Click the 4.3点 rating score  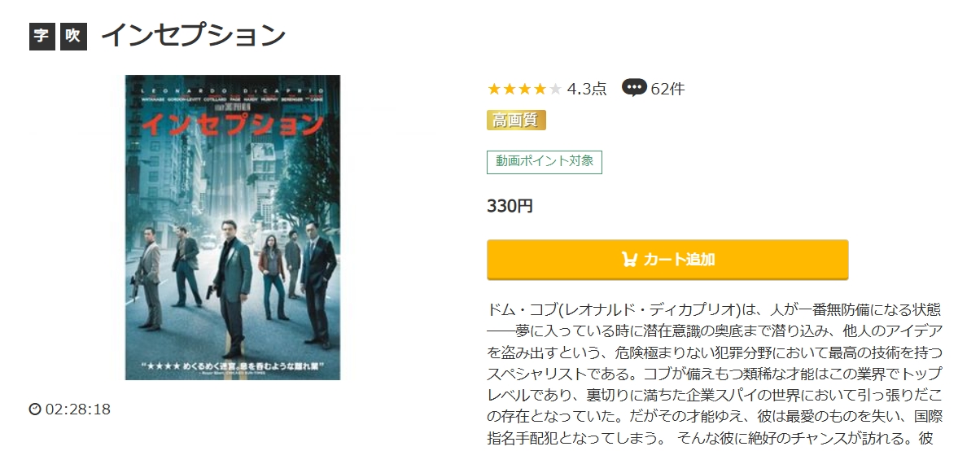tap(588, 89)
